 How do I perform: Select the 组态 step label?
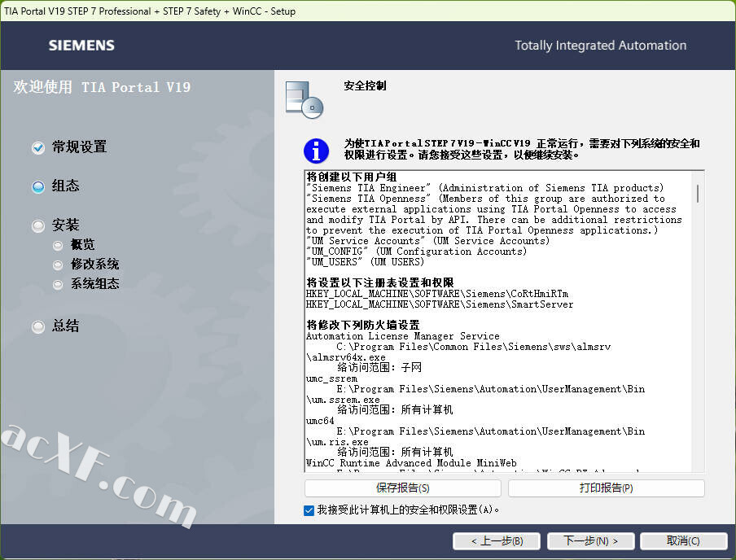(66, 186)
